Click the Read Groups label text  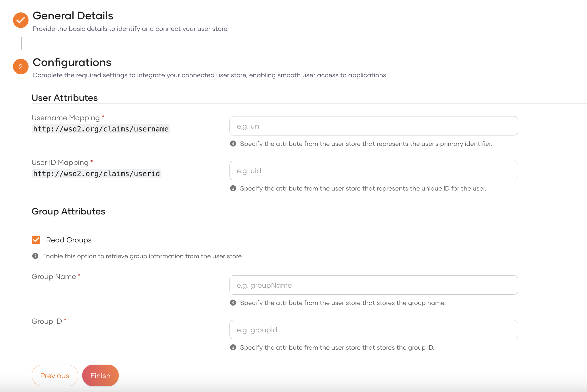[69, 240]
